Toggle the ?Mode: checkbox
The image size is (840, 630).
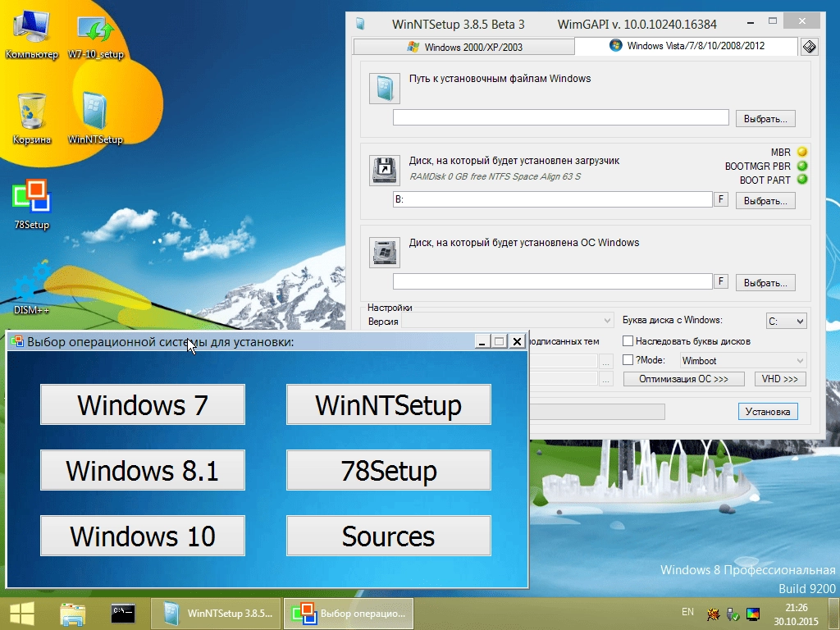click(628, 360)
